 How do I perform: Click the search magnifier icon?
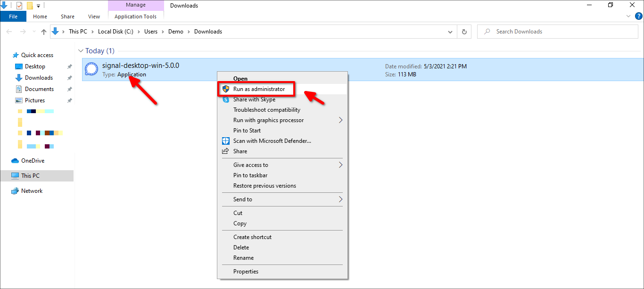coord(486,32)
